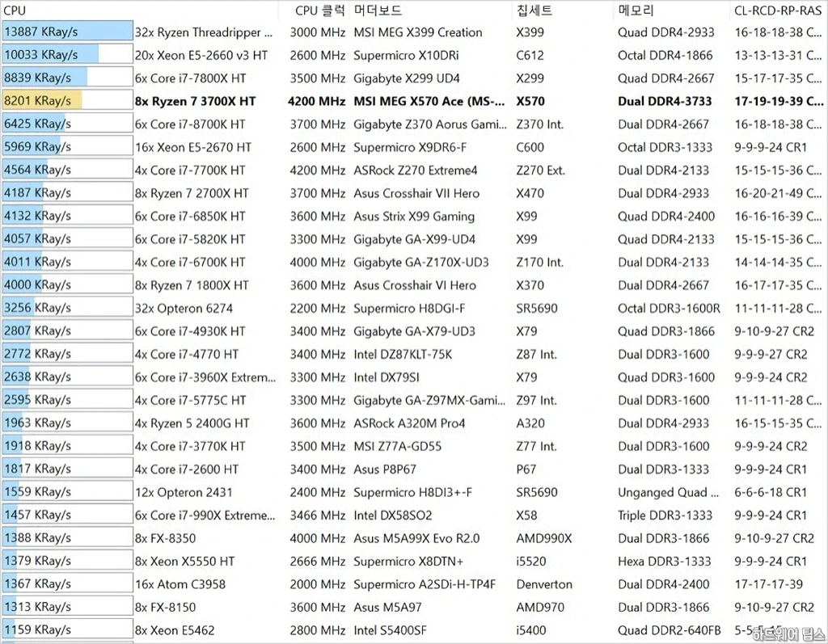Screen dimensions: 828x644
Task: Select 4x Core i7-4770 HT
Action: (187, 354)
